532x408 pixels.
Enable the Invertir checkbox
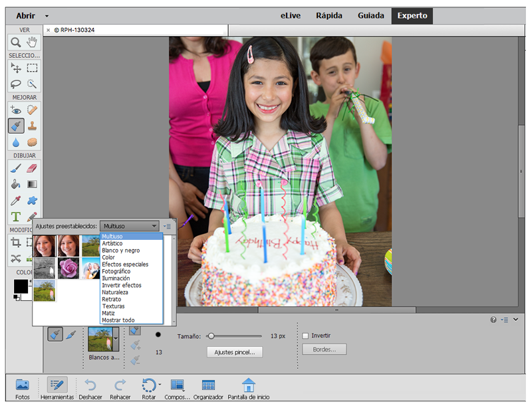tap(306, 336)
